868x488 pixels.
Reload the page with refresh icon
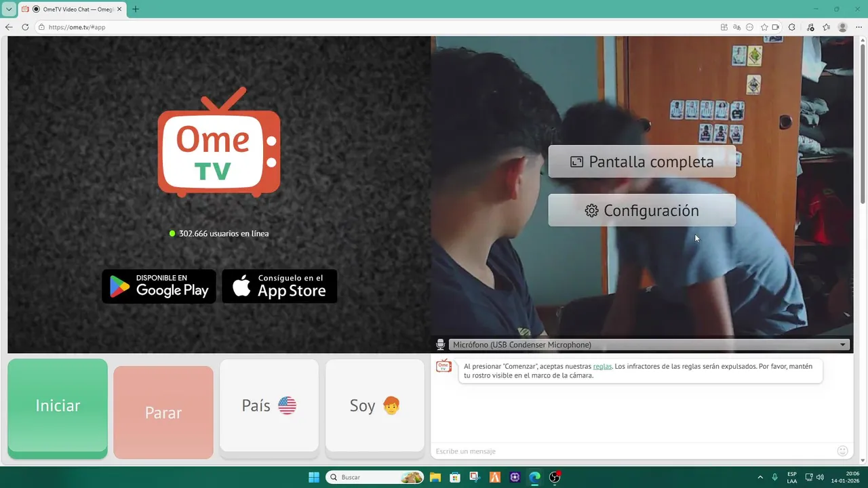[25, 27]
